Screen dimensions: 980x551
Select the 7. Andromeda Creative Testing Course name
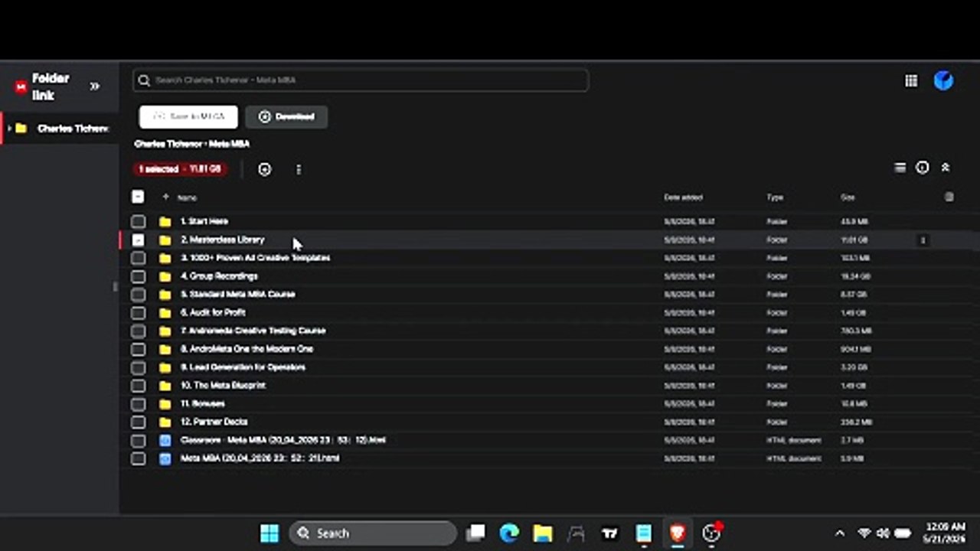[253, 331]
